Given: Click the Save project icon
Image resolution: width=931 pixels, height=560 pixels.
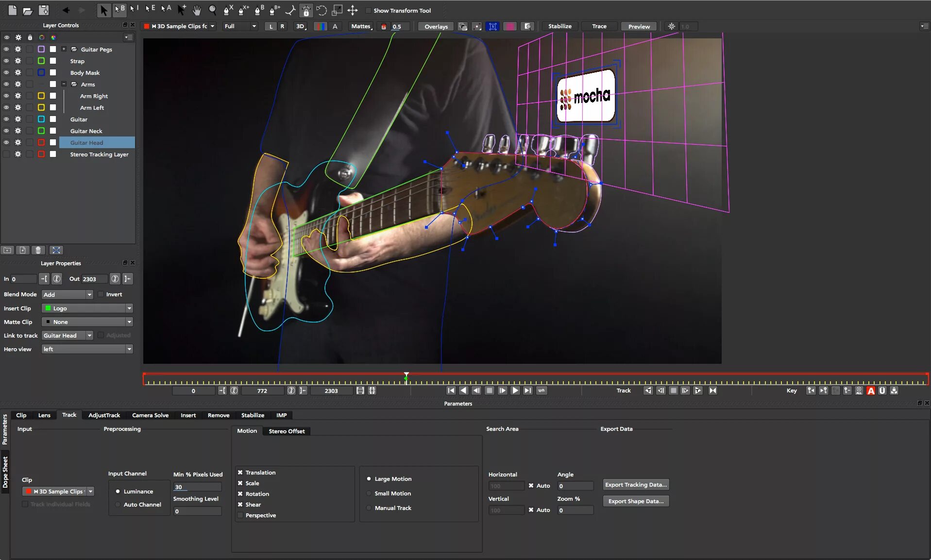Looking at the screenshot, I should [44, 10].
